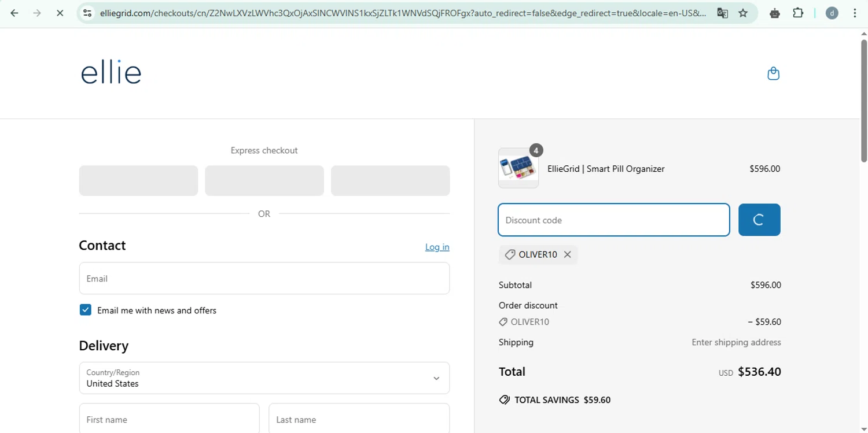Viewport: 868px width, 433px height.
Task: Click the Apply discount button
Action: [x=759, y=220]
